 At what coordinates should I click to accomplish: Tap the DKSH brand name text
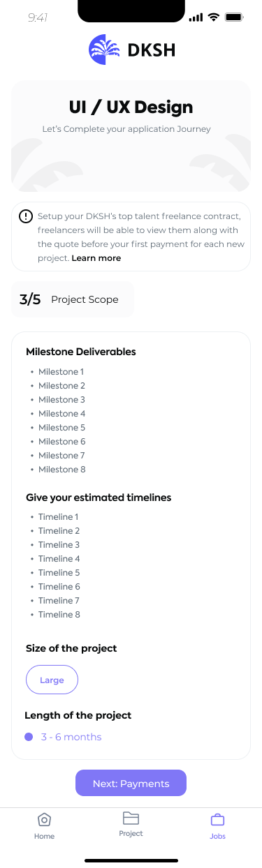(151, 50)
